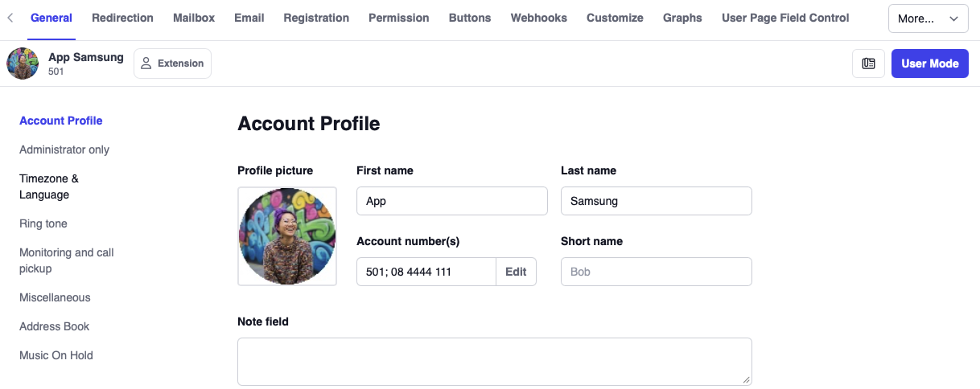Click inside the Note field textarea
The height and width of the screenshot is (389, 980).
494,361
